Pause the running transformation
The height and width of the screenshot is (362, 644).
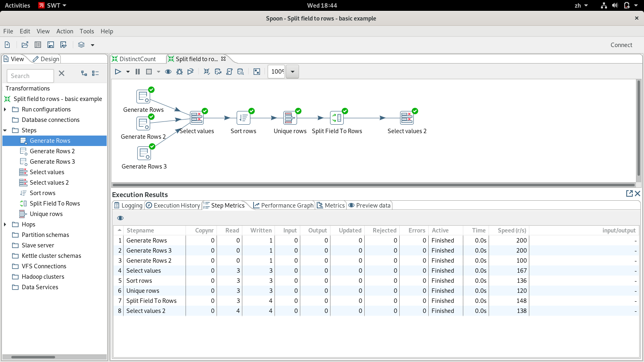[138, 72]
